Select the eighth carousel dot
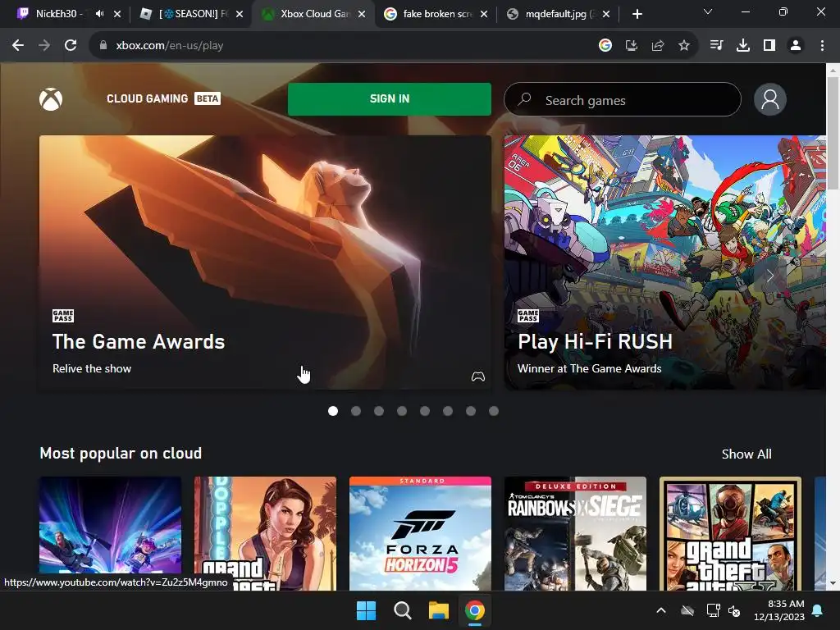 [x=494, y=411]
